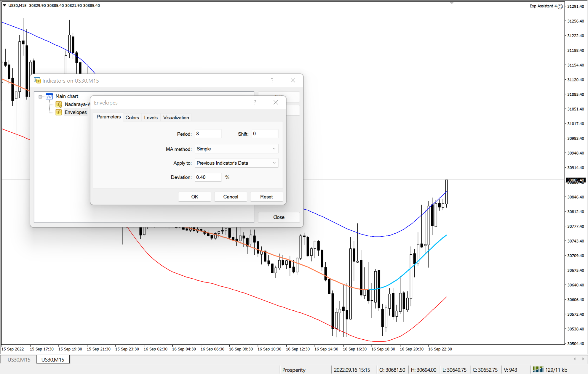Open the Apply to dropdown

tap(237, 163)
